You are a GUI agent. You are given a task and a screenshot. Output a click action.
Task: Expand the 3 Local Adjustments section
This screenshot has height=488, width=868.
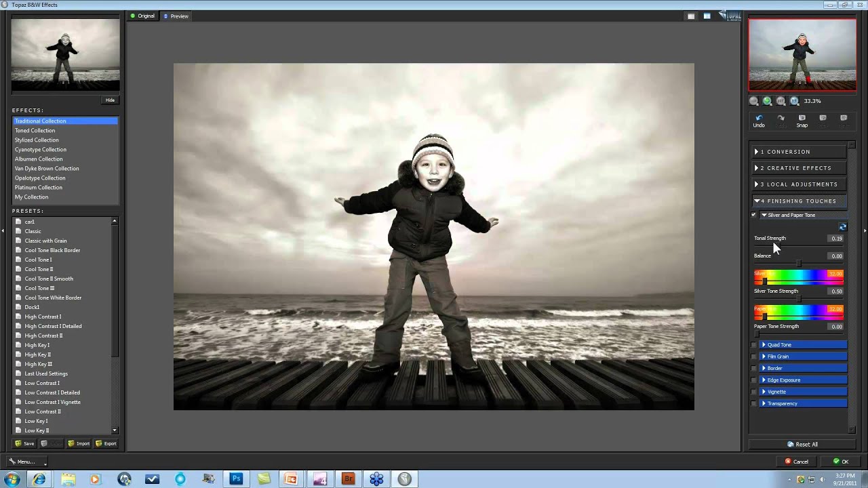tap(800, 184)
